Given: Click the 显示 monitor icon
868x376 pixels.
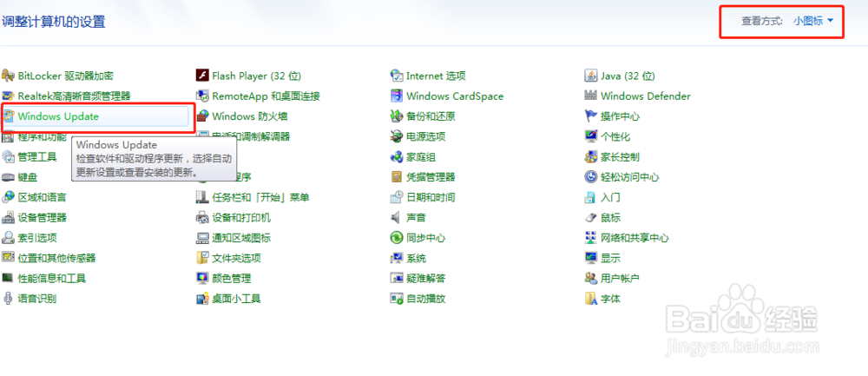Looking at the screenshot, I should point(591,258).
